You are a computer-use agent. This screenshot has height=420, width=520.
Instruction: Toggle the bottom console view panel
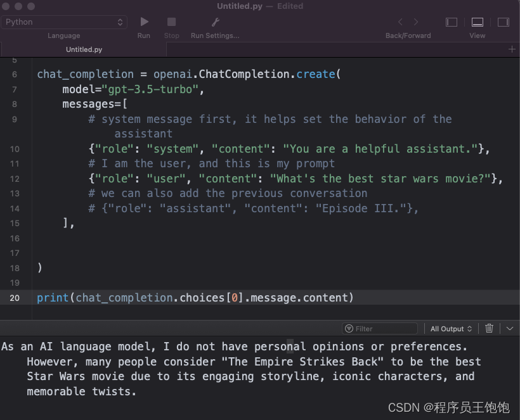click(x=477, y=21)
